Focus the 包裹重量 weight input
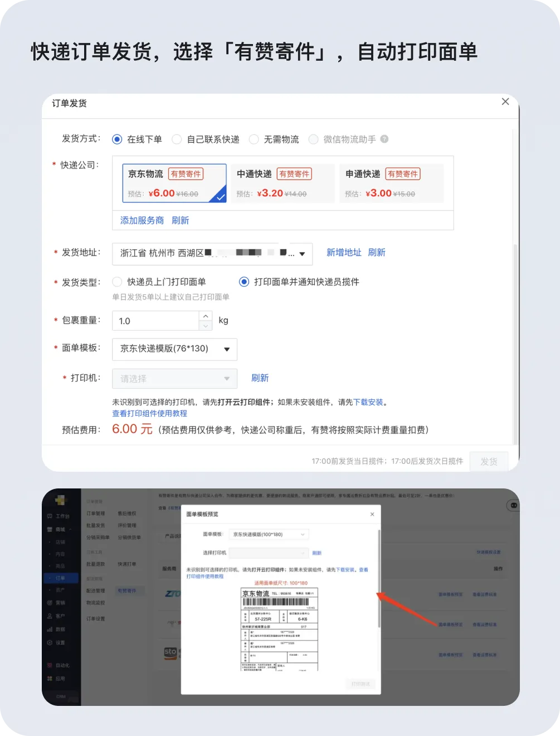Viewport: 560px width, 736px height. pyautogui.click(x=156, y=321)
